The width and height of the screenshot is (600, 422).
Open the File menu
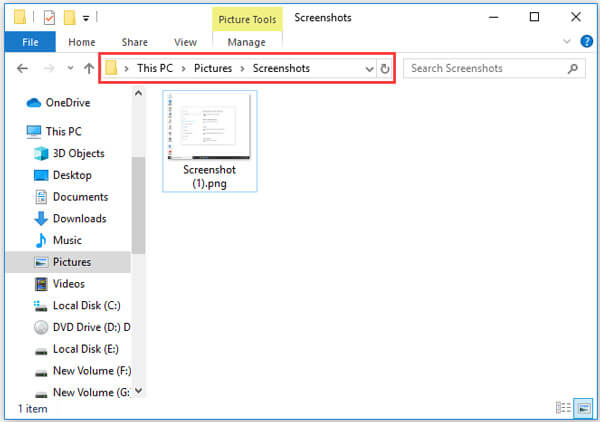click(30, 42)
